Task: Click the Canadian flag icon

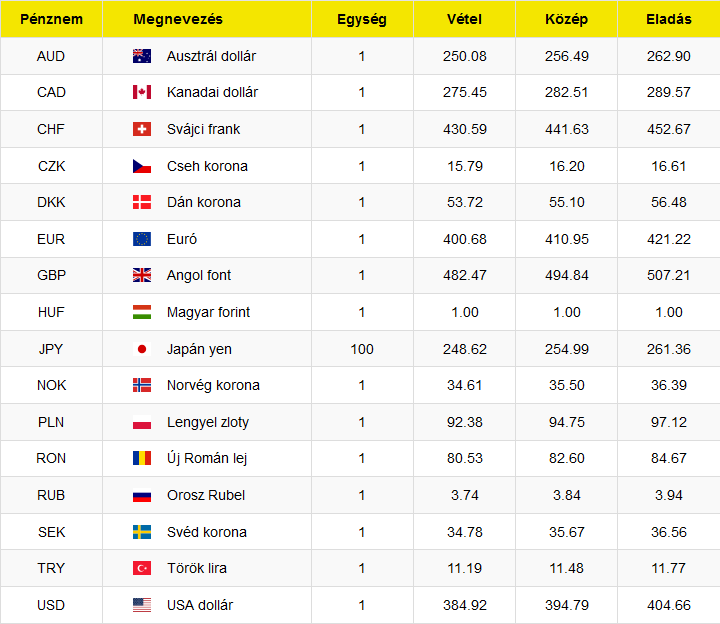Action: [x=142, y=92]
